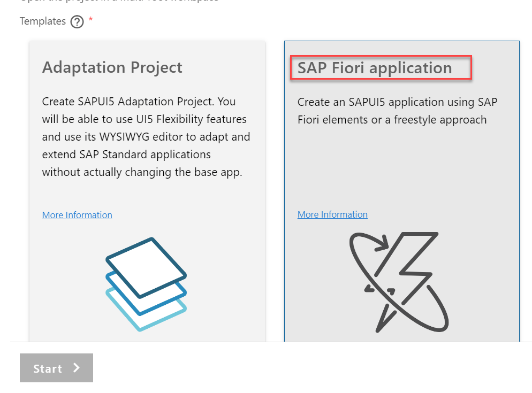Click the Adaptation Project layered stack icon
This screenshot has height=393, width=532.
pyautogui.click(x=146, y=283)
